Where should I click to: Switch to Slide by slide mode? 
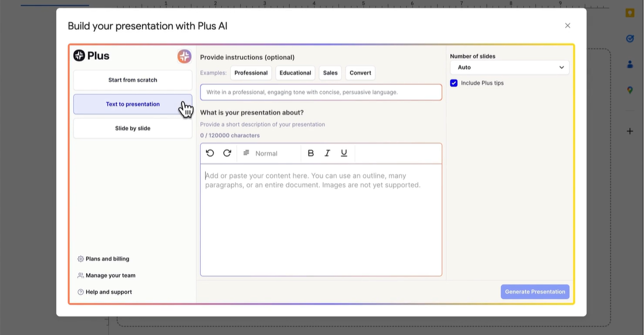point(132,128)
